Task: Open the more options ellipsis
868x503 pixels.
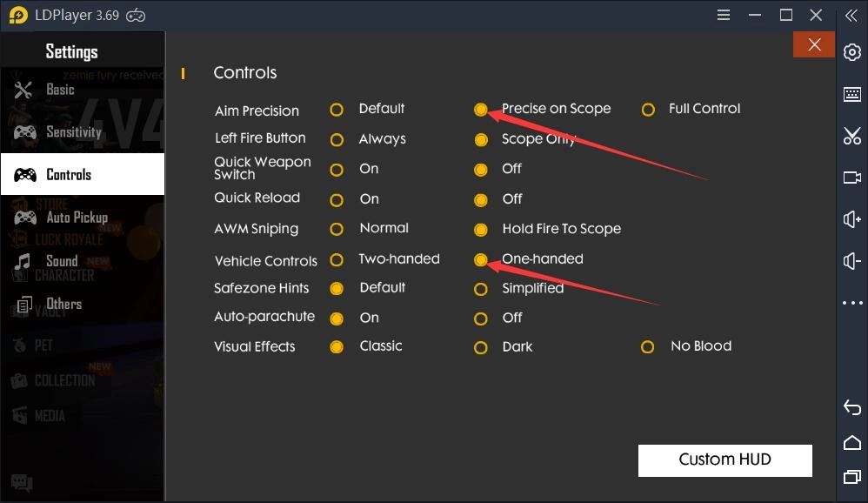Action: point(852,303)
